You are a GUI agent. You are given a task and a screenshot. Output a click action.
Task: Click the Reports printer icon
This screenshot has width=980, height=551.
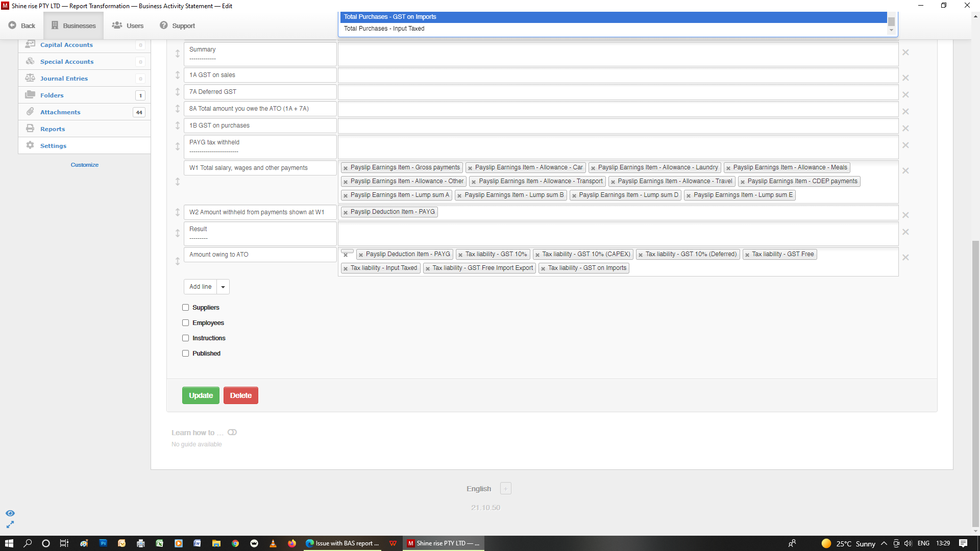[x=30, y=129]
